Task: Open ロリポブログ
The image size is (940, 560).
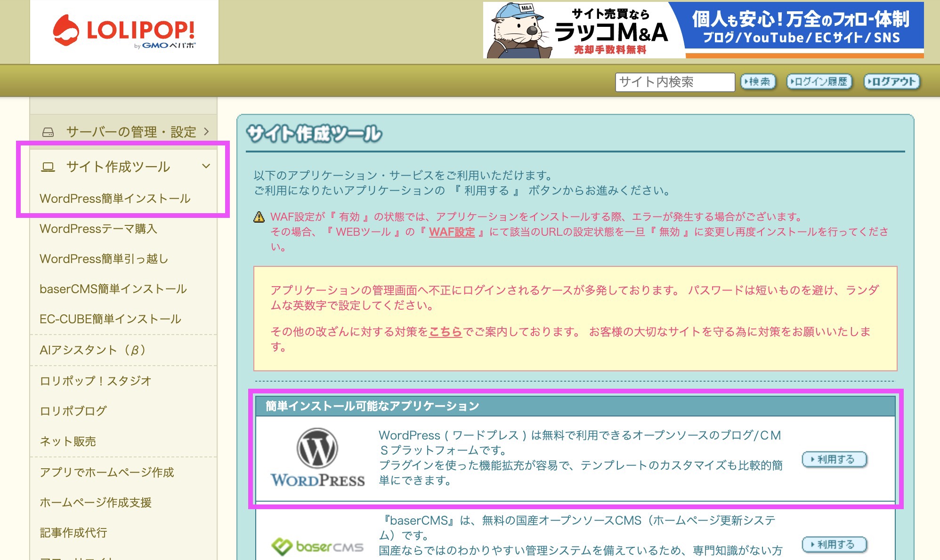Action: pos(73,411)
